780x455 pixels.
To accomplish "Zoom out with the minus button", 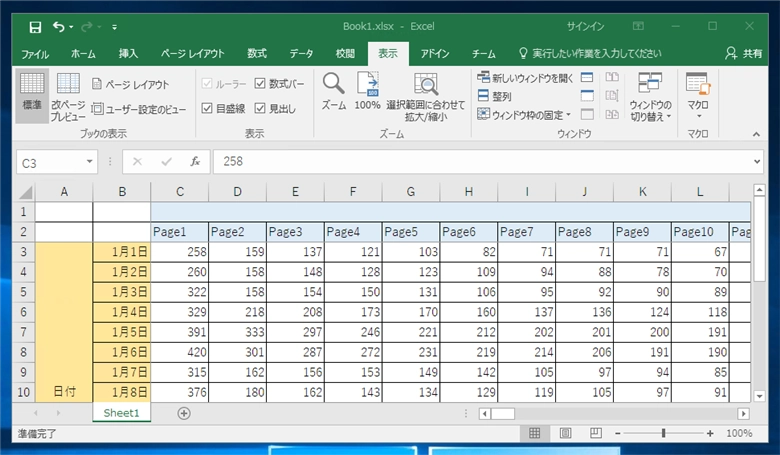I will point(617,434).
